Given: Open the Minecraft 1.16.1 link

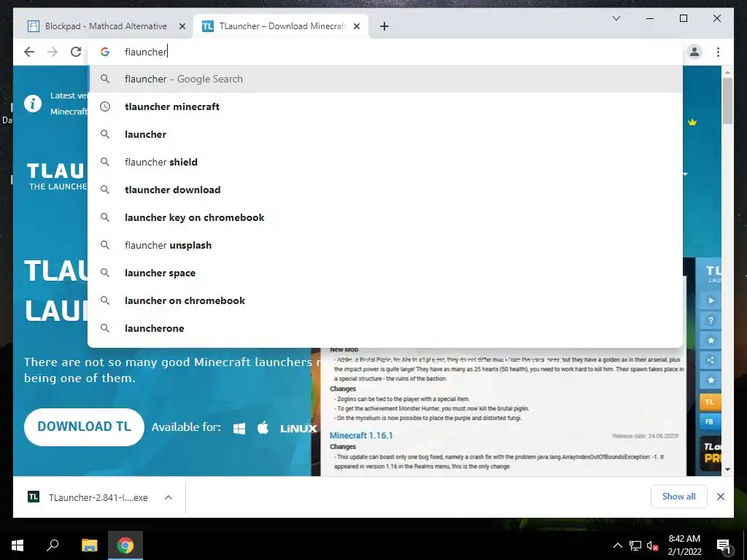Looking at the screenshot, I should point(361,435).
